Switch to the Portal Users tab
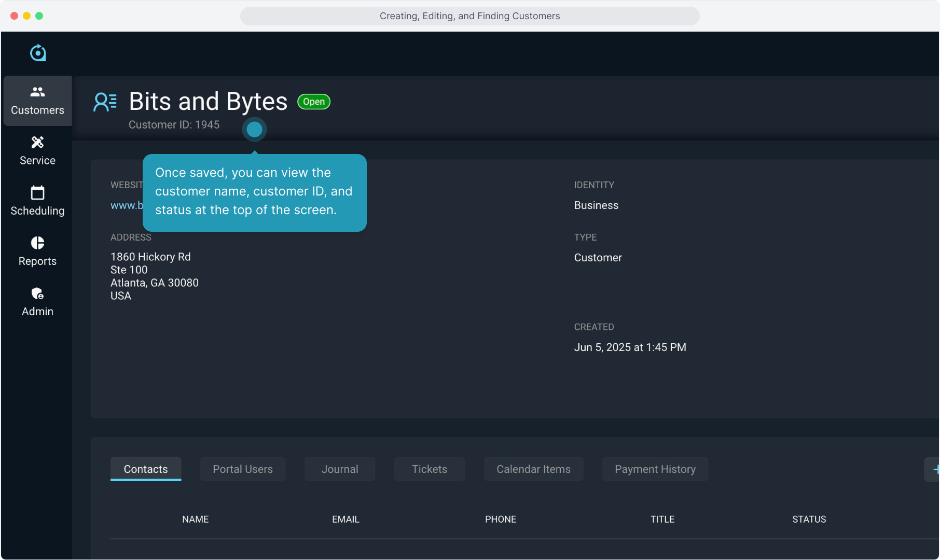 (242, 469)
